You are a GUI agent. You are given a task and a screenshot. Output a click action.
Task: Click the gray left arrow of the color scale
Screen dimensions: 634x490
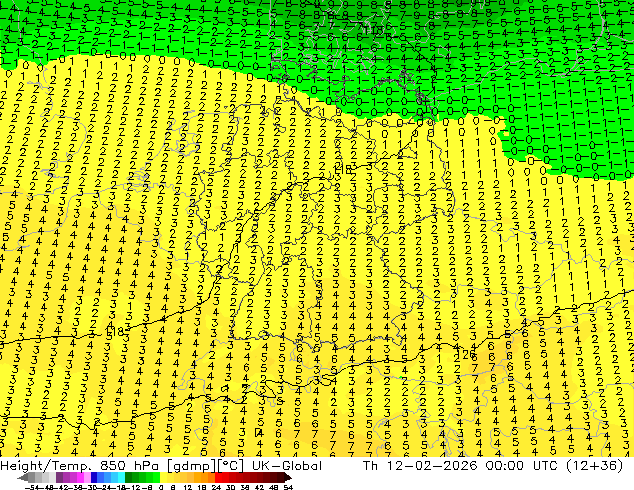coord(23,477)
